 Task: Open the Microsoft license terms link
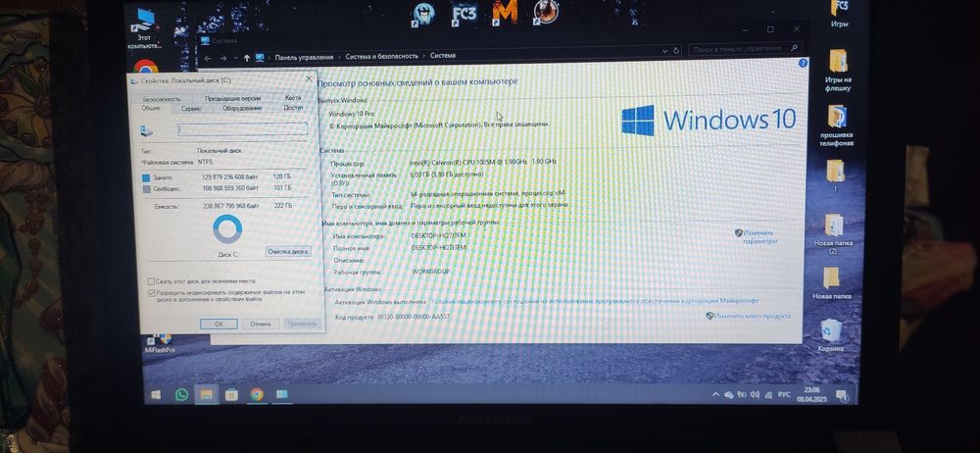pos(595,302)
